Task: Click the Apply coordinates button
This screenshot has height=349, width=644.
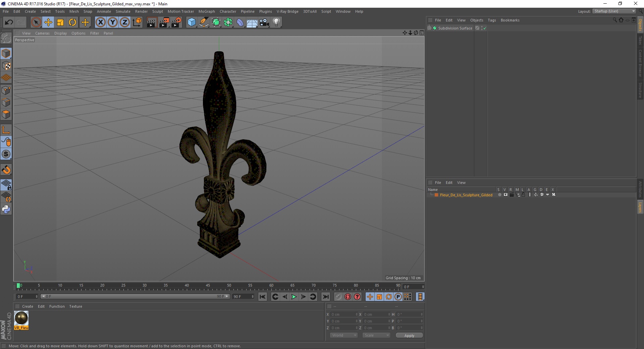Action: click(x=409, y=336)
